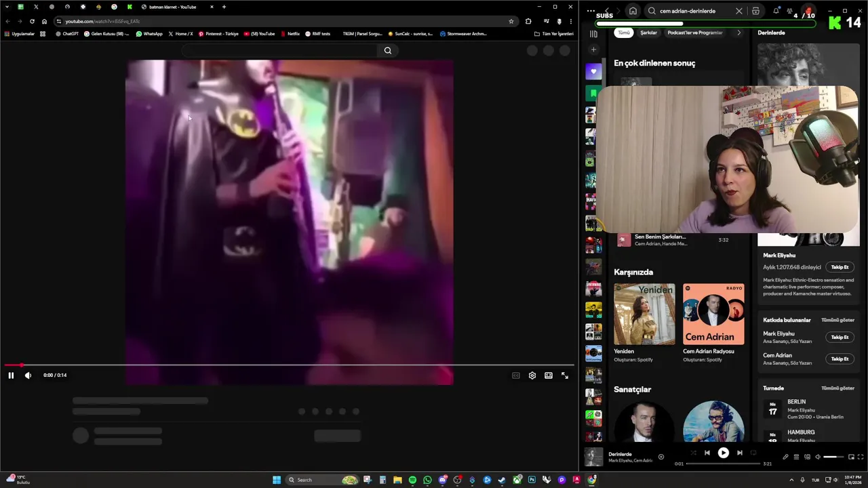The image size is (868, 488).
Task: Seek on the YouTube video progress bar
Action: coord(288,365)
